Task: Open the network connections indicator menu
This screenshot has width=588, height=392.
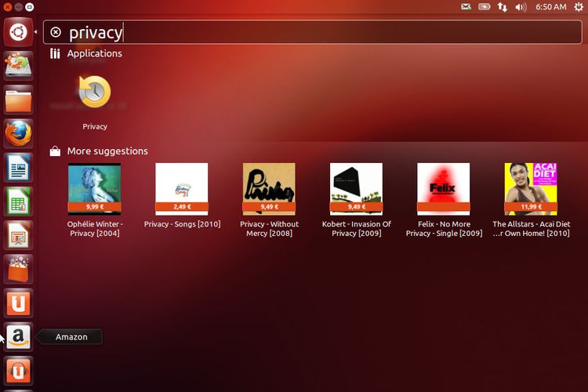Action: tap(503, 7)
